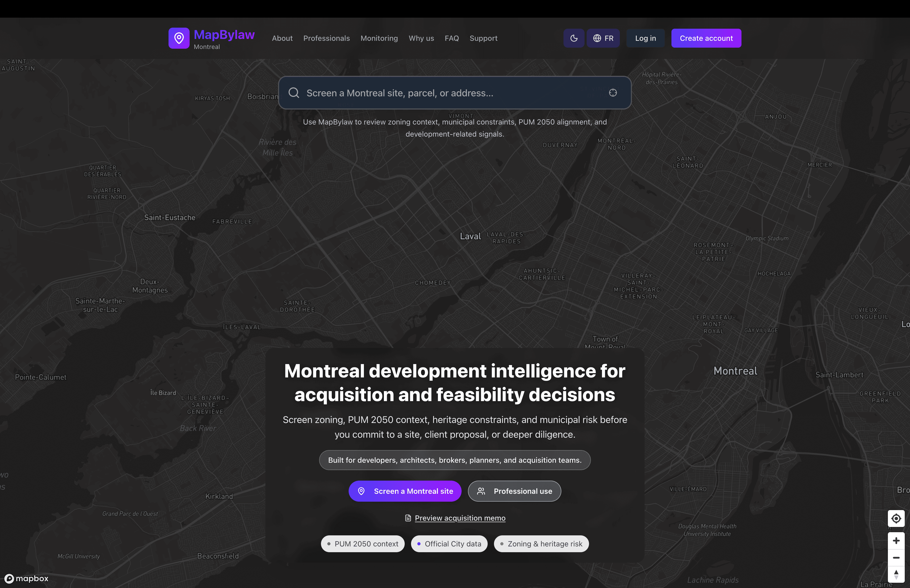Select the Official City data chip
The image size is (910, 588).
[x=449, y=544]
